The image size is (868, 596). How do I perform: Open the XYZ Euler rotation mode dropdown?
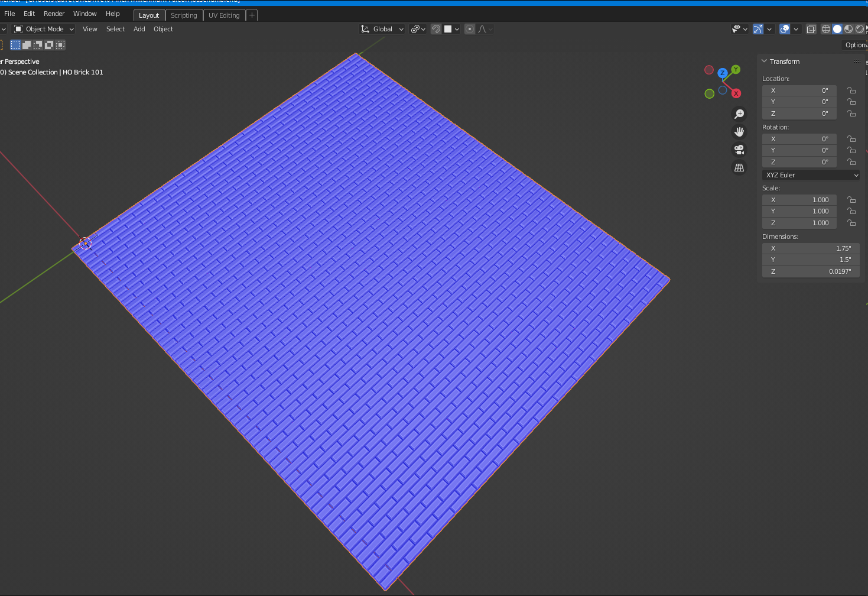pos(811,175)
